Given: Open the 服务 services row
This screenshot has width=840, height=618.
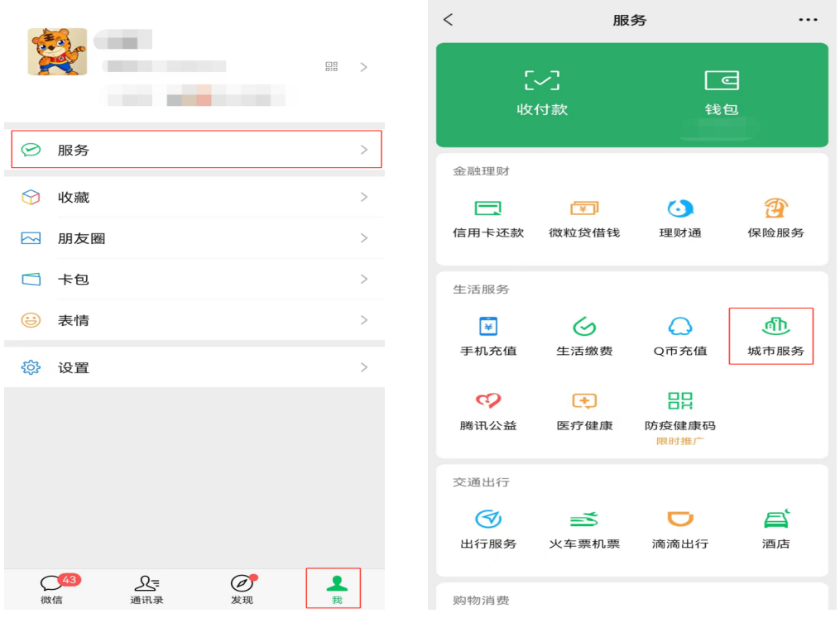Looking at the screenshot, I should point(196,150).
